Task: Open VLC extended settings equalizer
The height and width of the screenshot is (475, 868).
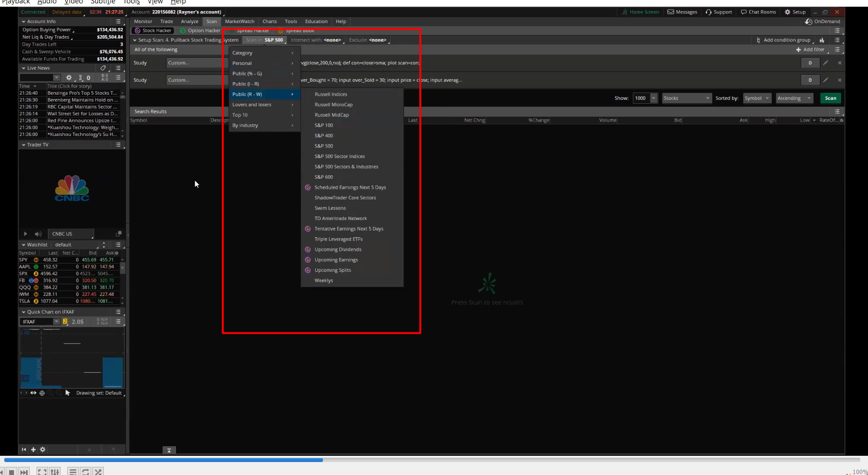Action: [55, 472]
